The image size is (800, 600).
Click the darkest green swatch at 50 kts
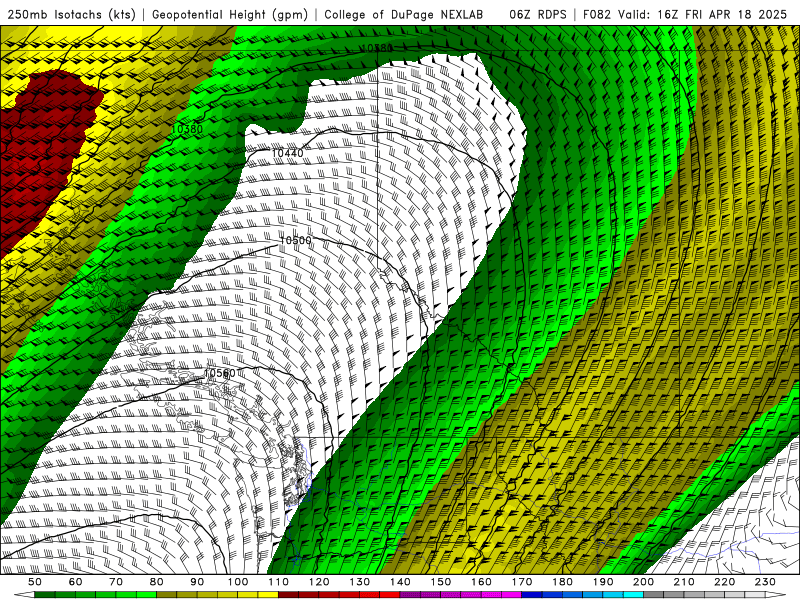pyautogui.click(x=44, y=595)
